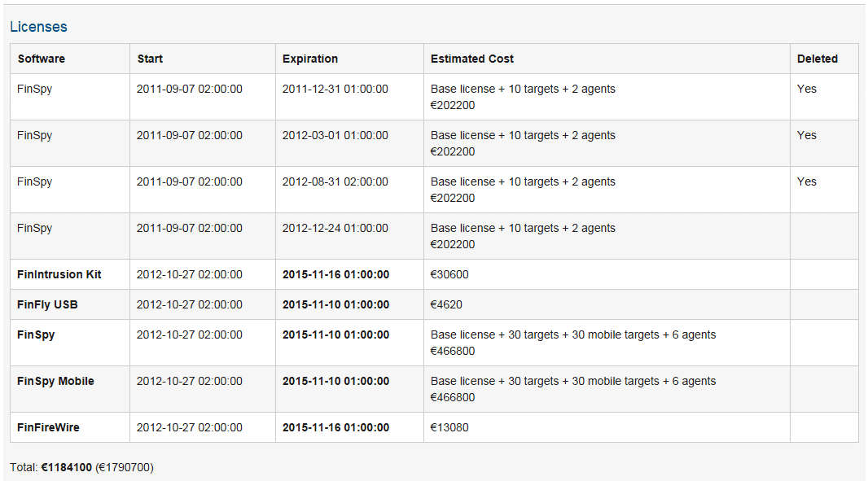Click the Deleted column header
The image size is (868, 481).
pos(818,59)
